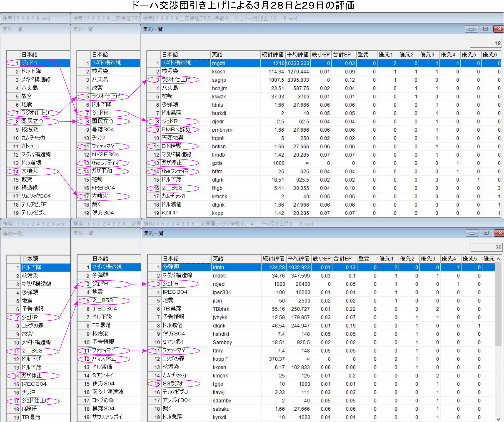Select the kswzk cell

coord(235,97)
